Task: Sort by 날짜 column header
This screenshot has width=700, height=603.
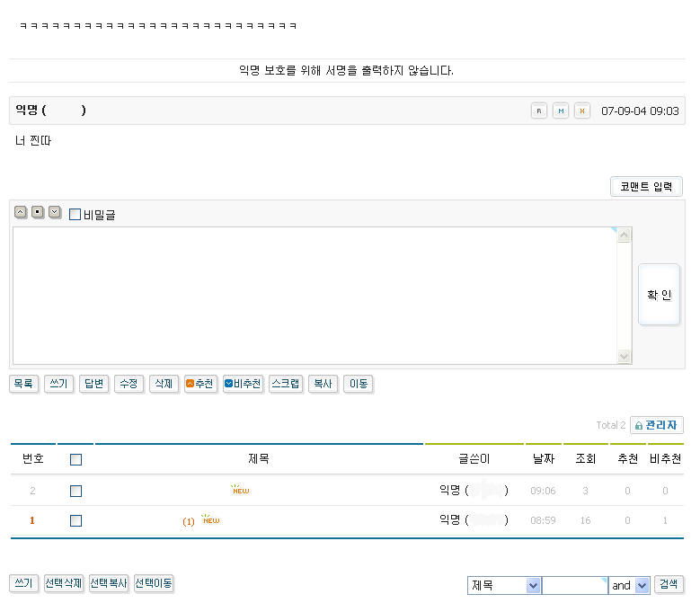Action: pyautogui.click(x=544, y=459)
